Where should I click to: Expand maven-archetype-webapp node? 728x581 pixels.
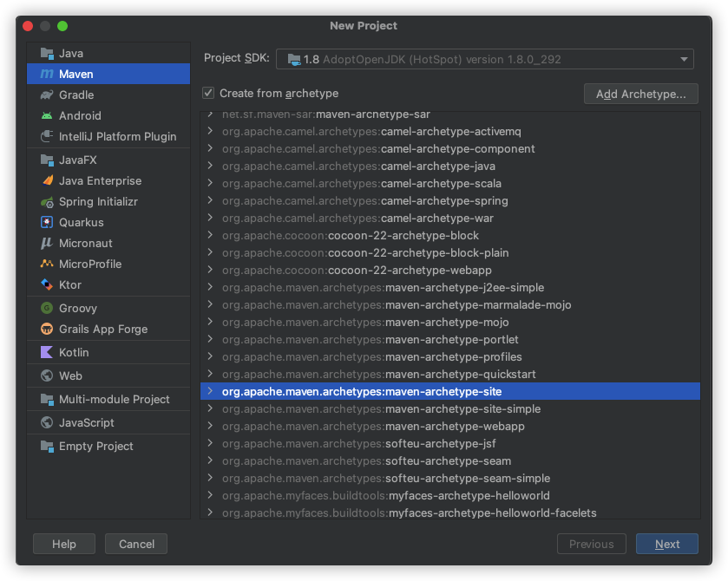[210, 426]
